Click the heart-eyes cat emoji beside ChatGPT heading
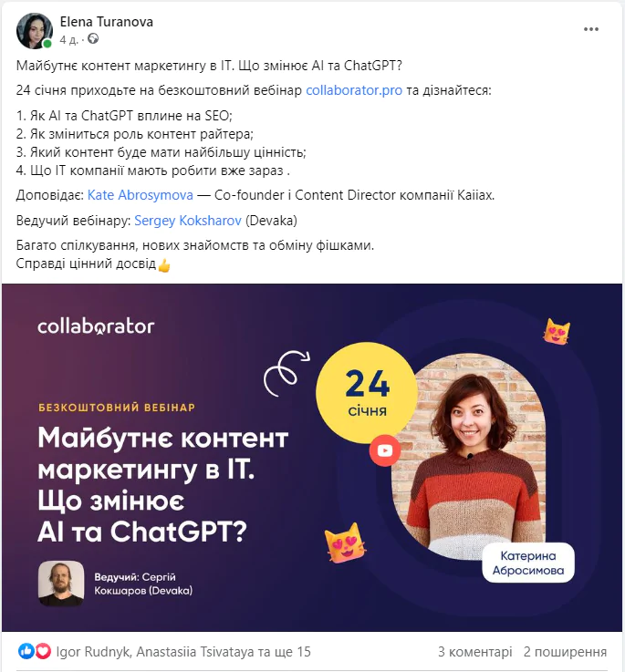Viewport: 625px width, 672px height. tap(345, 543)
